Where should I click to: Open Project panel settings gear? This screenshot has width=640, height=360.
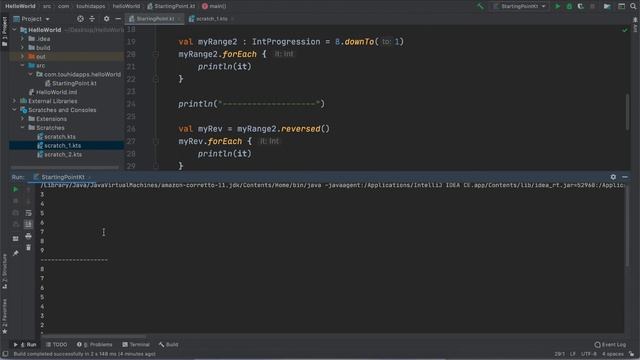pyautogui.click(x=107, y=19)
